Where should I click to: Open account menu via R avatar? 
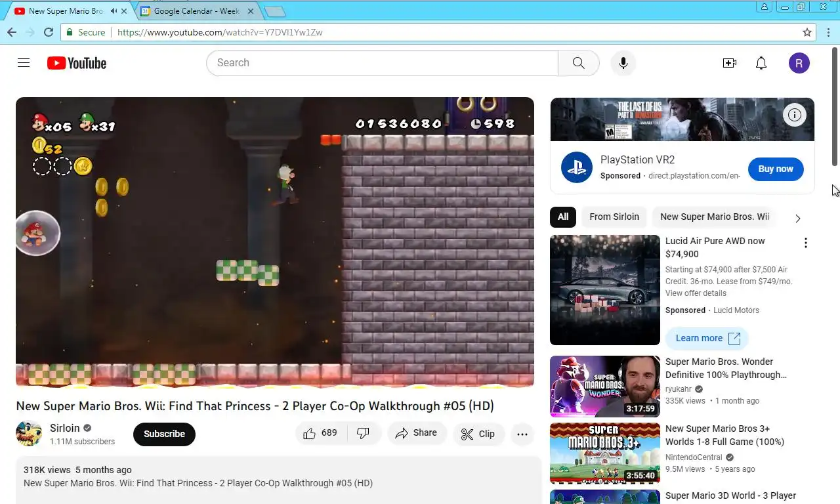click(799, 63)
